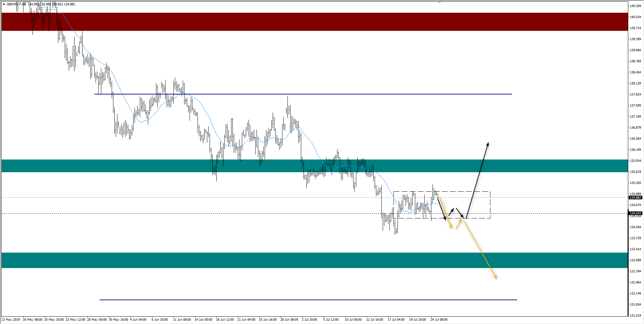Select the dashed consolidation rectangle's right edge
This screenshot has height=324, width=644.
point(490,204)
